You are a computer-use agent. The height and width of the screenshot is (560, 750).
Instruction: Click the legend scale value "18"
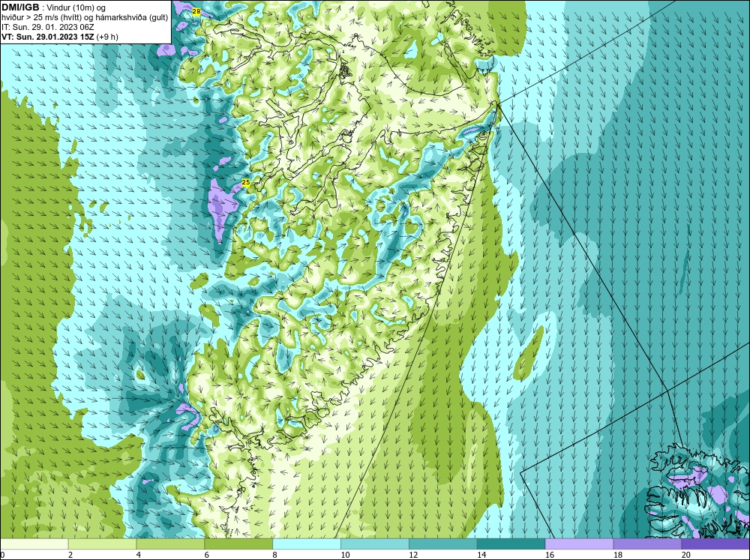617,555
